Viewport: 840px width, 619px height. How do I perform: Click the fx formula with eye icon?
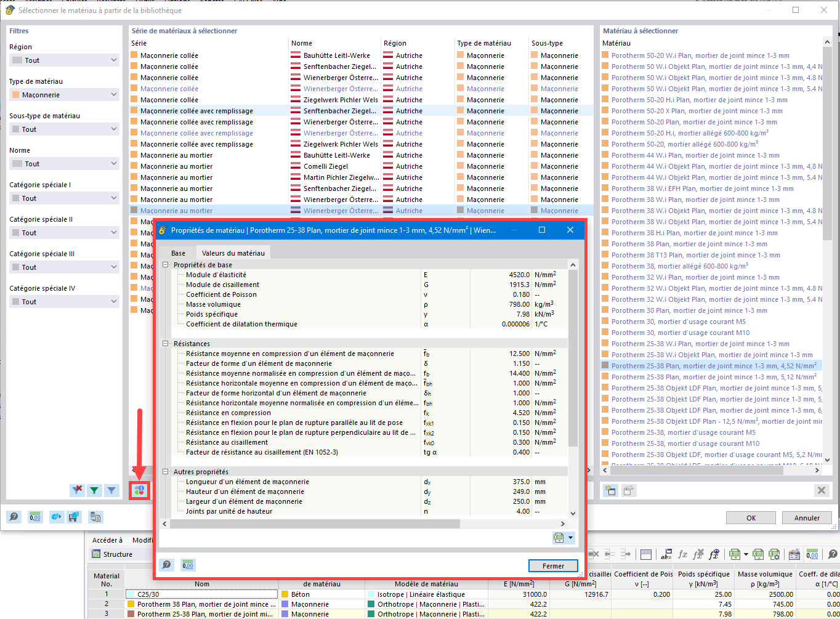point(714,554)
